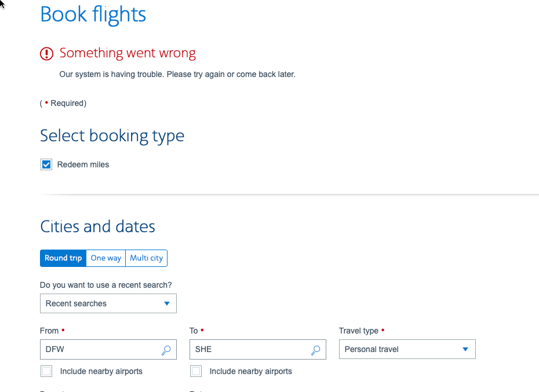Viewport: 539px width, 392px height.
Task: Click the magnifier icon in the To field
Action: [315, 350]
